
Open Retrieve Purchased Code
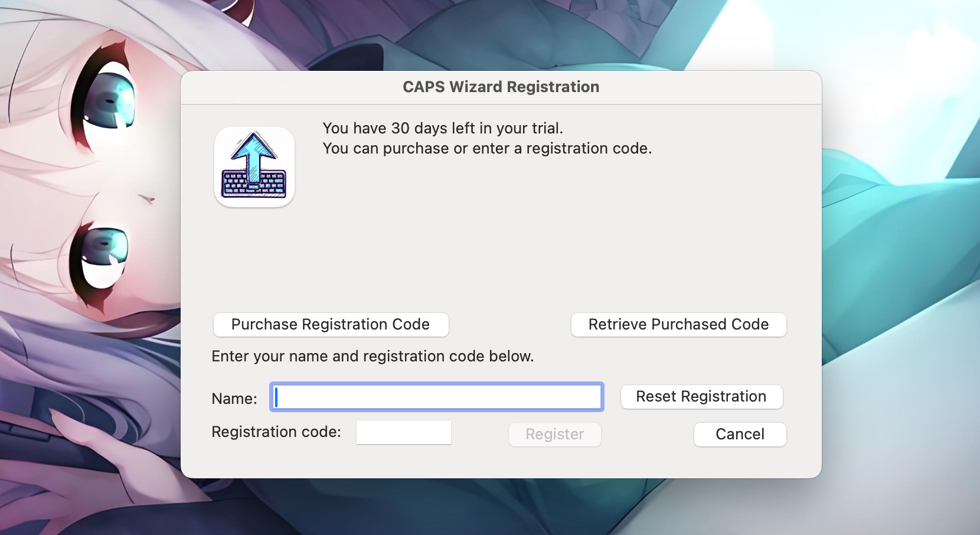[678, 325]
